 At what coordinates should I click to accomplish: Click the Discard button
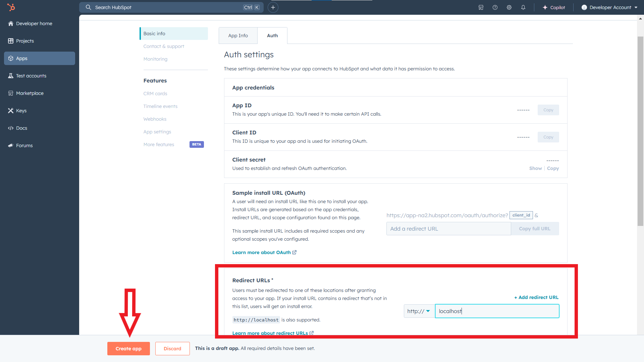tap(172, 349)
